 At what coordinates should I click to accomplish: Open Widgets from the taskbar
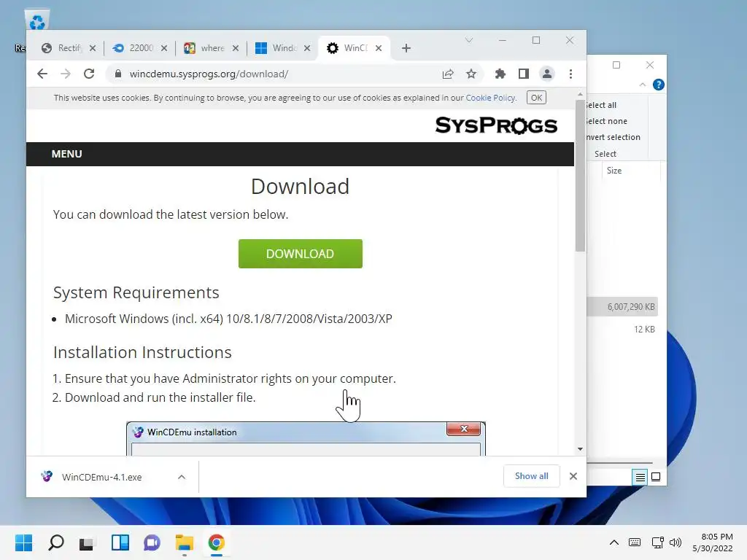120,542
